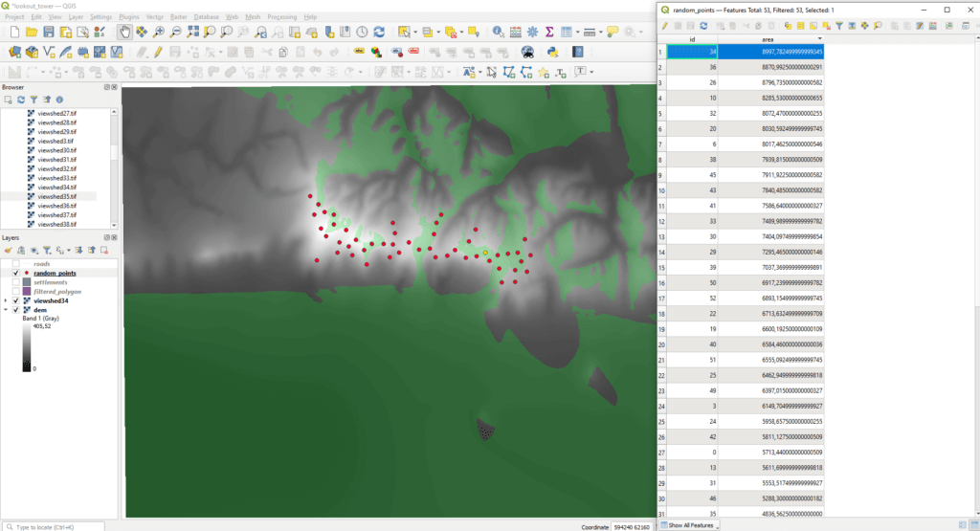Save the project with floppy icon

click(x=48, y=32)
